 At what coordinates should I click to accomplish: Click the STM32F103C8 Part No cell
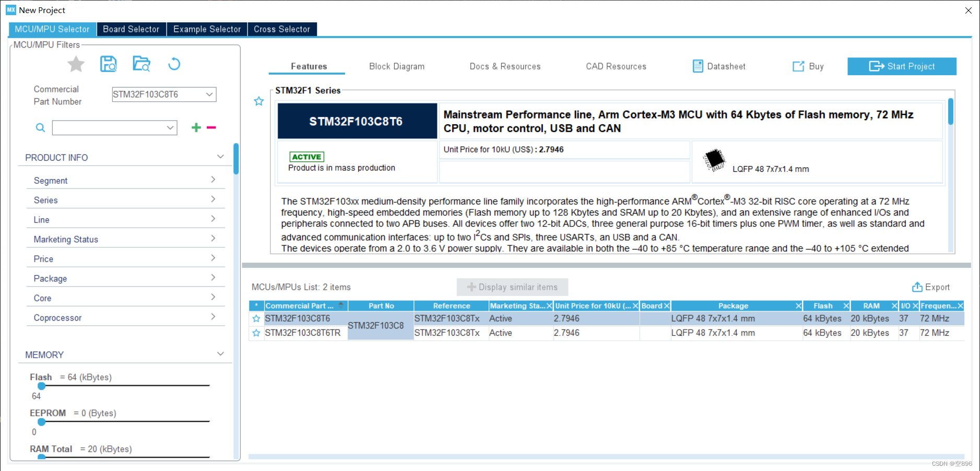[x=381, y=326]
